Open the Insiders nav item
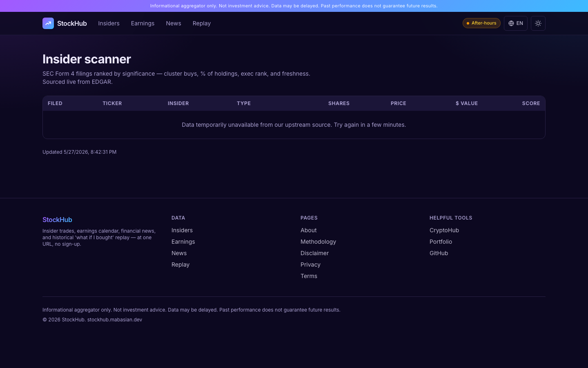 coord(109,23)
